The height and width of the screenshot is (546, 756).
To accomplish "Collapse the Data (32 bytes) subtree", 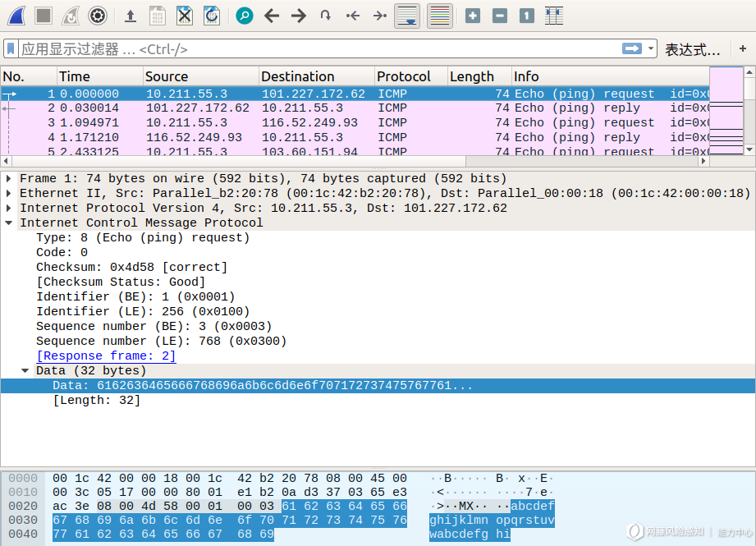I will pos(25,370).
